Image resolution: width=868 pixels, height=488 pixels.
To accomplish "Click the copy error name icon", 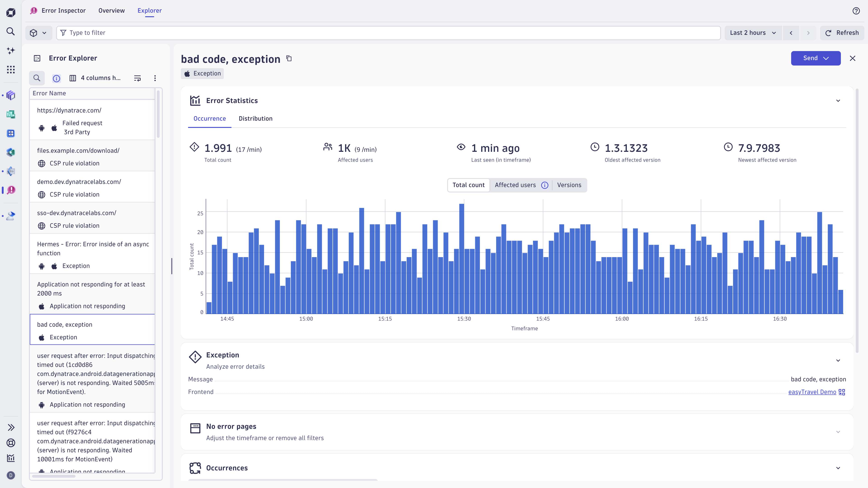I will pos(289,59).
